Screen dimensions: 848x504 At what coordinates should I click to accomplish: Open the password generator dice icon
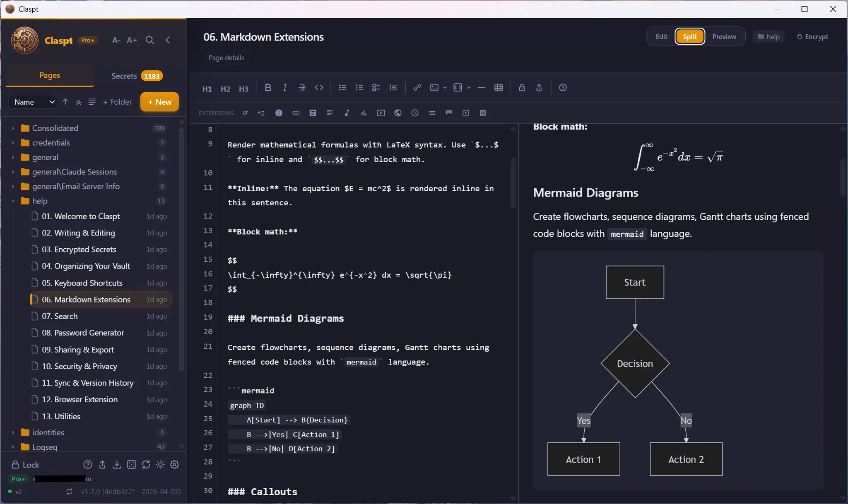point(131,465)
